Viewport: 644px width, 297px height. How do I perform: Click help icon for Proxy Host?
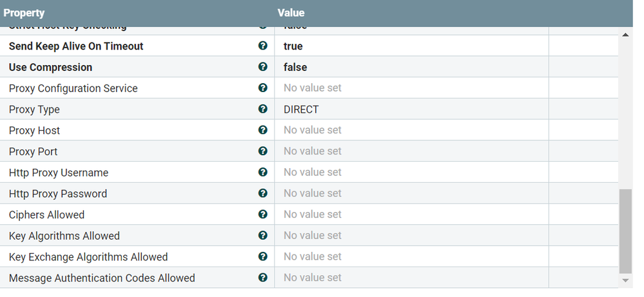coord(263,129)
